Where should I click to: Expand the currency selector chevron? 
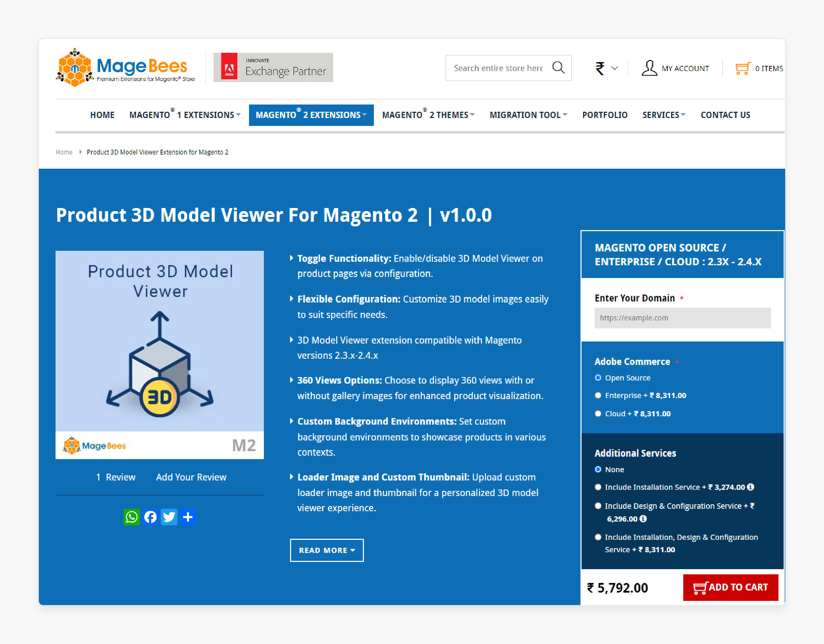click(x=615, y=68)
